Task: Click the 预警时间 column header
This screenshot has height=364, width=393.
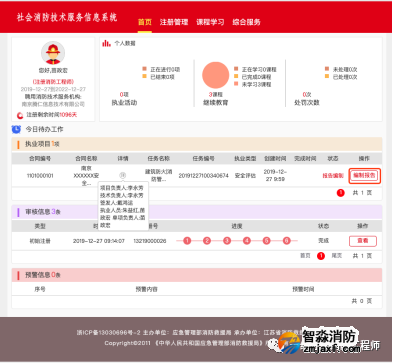Action: coord(303,289)
